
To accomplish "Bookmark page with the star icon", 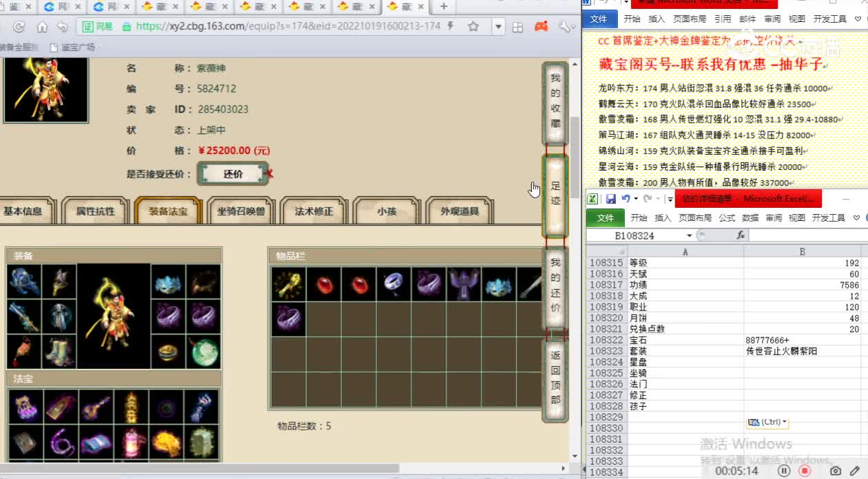I will (473, 27).
